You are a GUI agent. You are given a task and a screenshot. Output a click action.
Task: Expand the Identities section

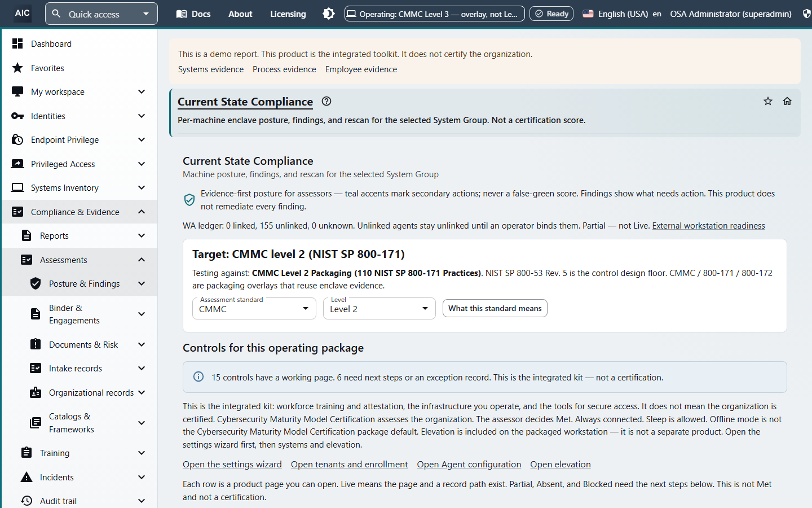[x=142, y=116]
